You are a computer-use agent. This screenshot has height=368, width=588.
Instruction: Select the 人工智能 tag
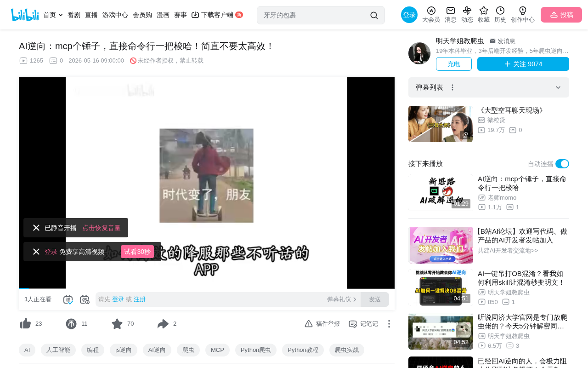click(x=58, y=350)
